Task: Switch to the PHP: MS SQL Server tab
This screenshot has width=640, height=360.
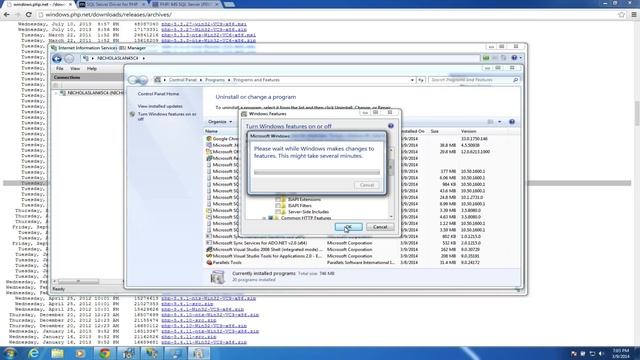Action: (187, 4)
